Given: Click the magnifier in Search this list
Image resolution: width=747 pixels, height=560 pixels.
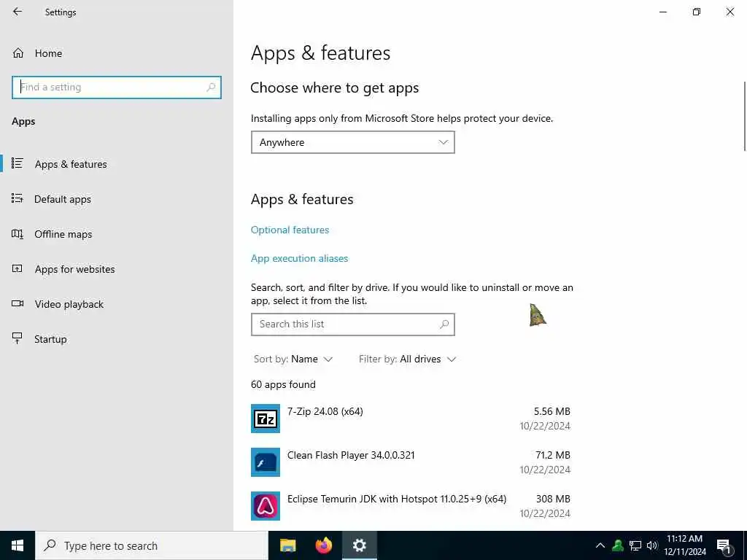Looking at the screenshot, I should [x=444, y=324].
